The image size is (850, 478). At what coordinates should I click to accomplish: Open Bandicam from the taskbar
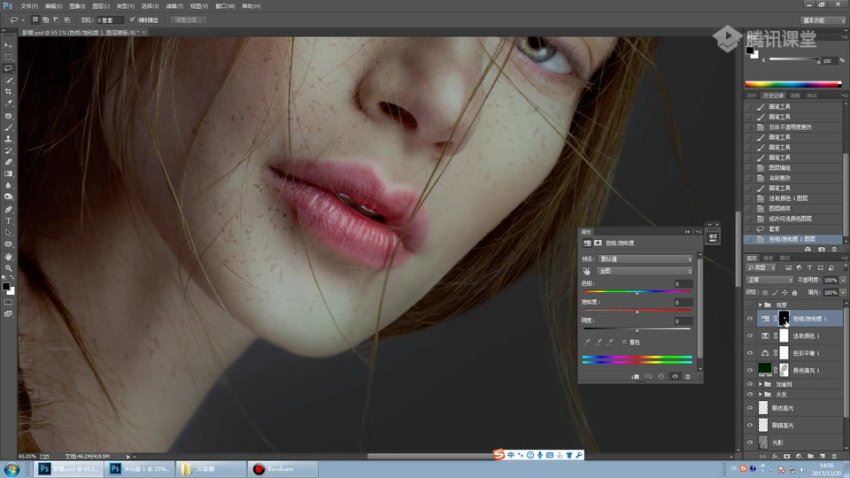(282, 469)
